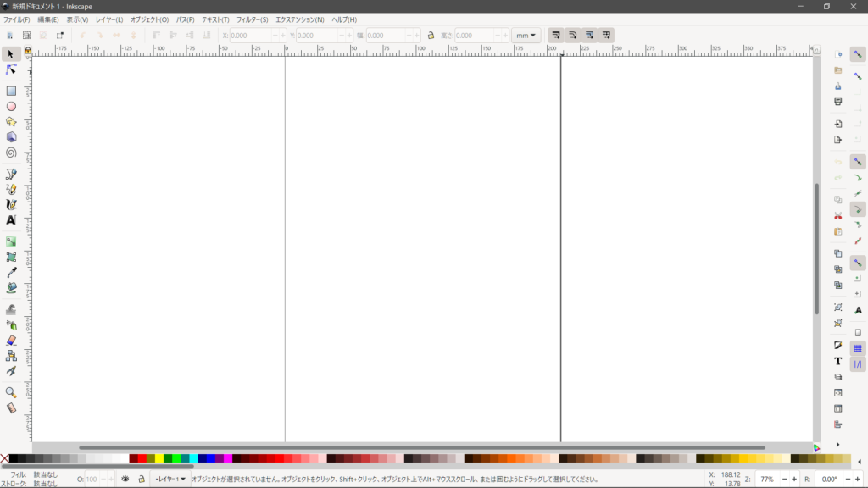This screenshot has height=488, width=868.
Task: Toggle move patterns with objects
Action: click(606, 36)
